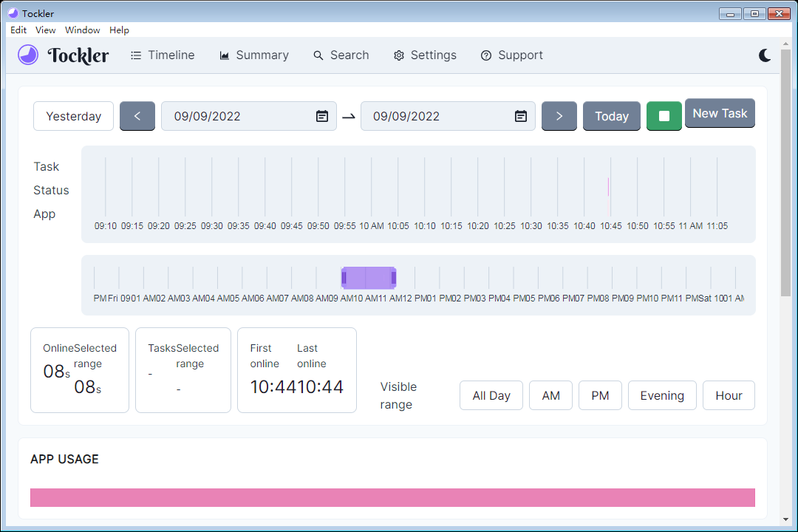Create a New Task
The image size is (798, 532).
720,113
